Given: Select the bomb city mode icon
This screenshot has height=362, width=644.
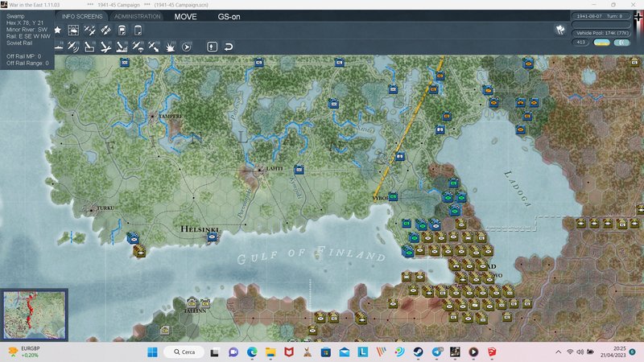Looking at the screenshot, I should pyautogui.click(x=122, y=47).
